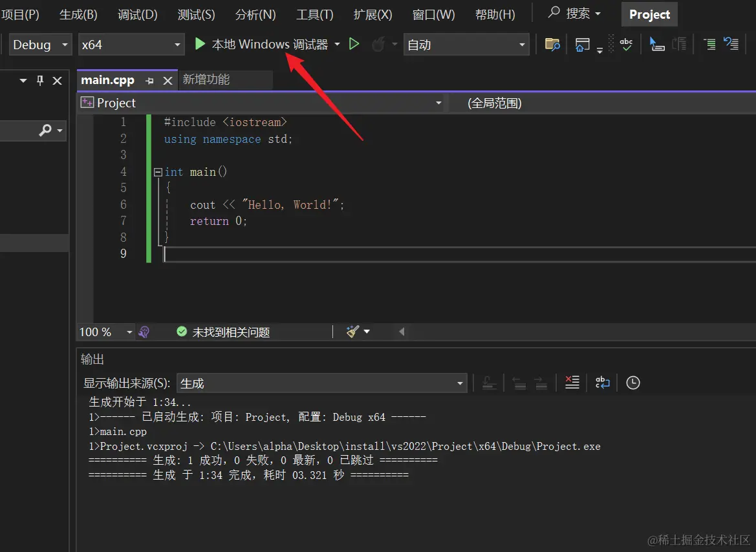This screenshot has height=552, width=756.
Task: Close the main.cpp tab
Action: click(167, 81)
